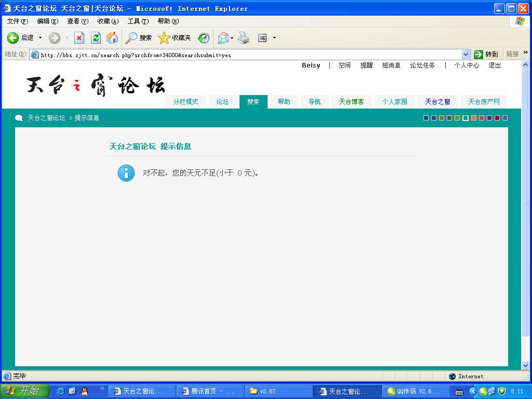Image resolution: width=532 pixels, height=399 pixels.
Task: Open the 收藏(A) Favorites menu
Action: (x=108, y=21)
